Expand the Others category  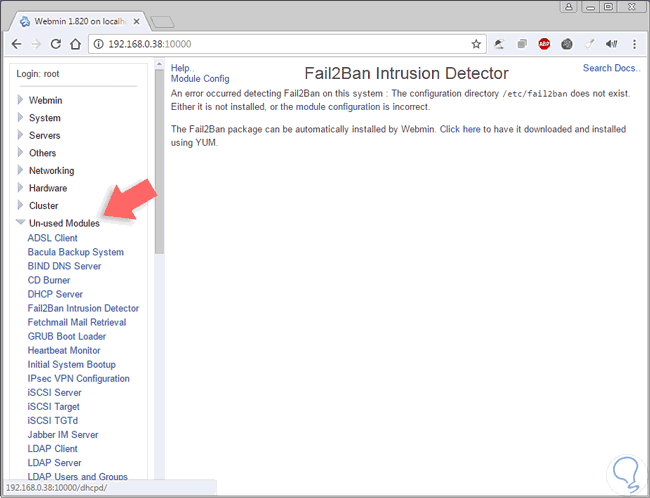pyautogui.click(x=42, y=153)
